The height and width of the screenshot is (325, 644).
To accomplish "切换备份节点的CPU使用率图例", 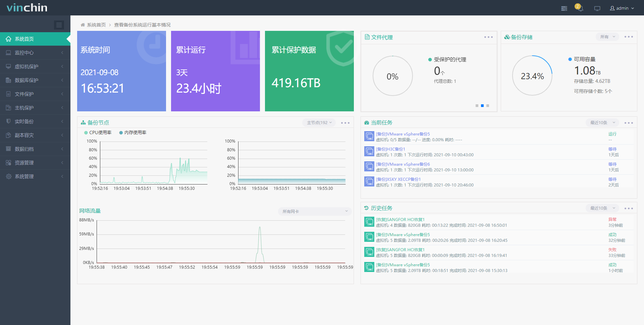I will [98, 132].
